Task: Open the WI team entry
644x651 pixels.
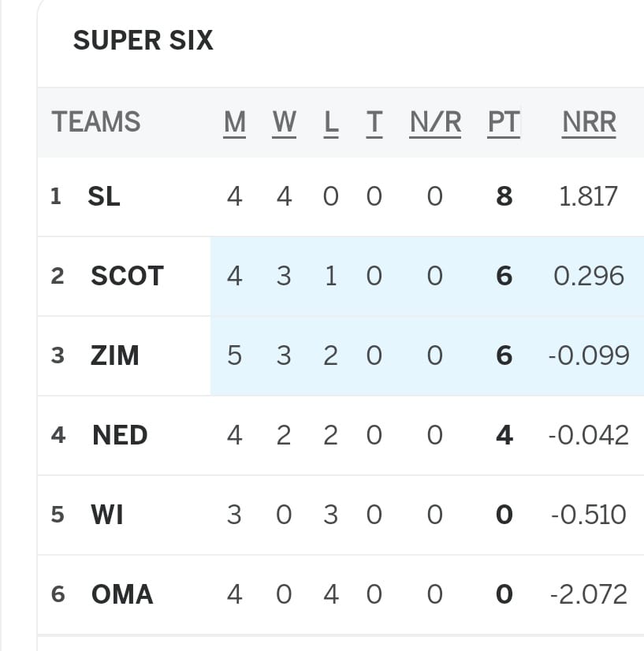Action: (106, 514)
